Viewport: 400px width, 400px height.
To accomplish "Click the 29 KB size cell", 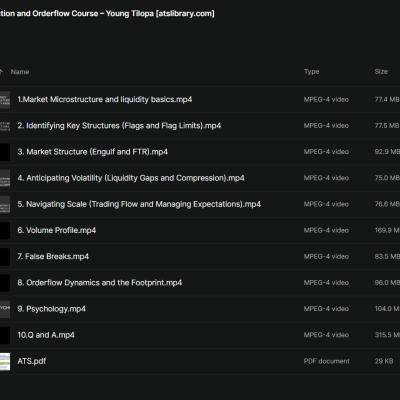I will [x=384, y=361].
